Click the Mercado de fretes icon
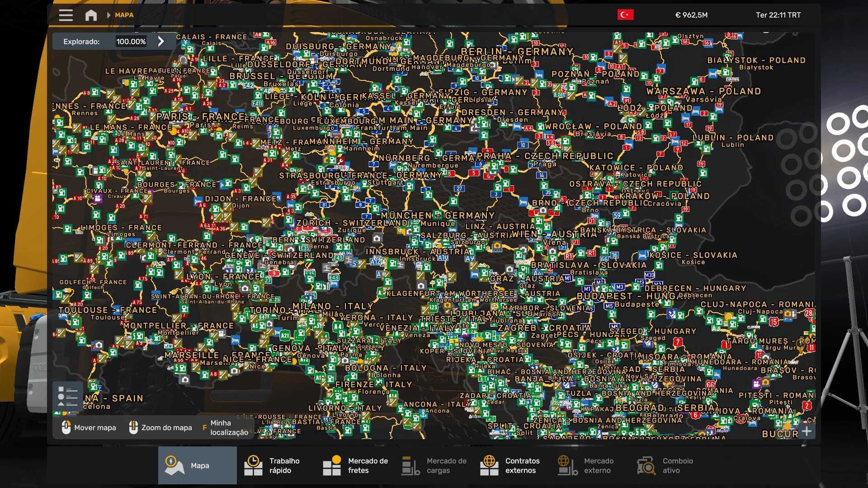 click(x=332, y=465)
